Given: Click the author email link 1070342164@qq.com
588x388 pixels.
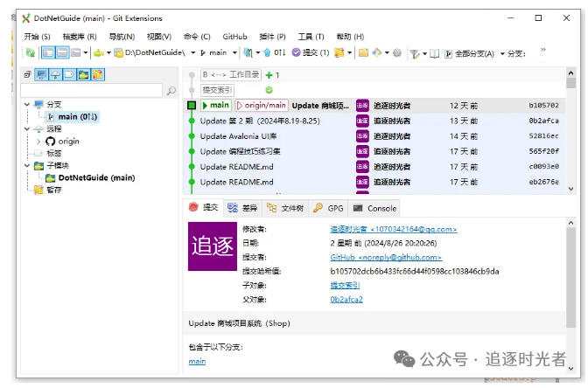Looking at the screenshot, I should point(394,229).
